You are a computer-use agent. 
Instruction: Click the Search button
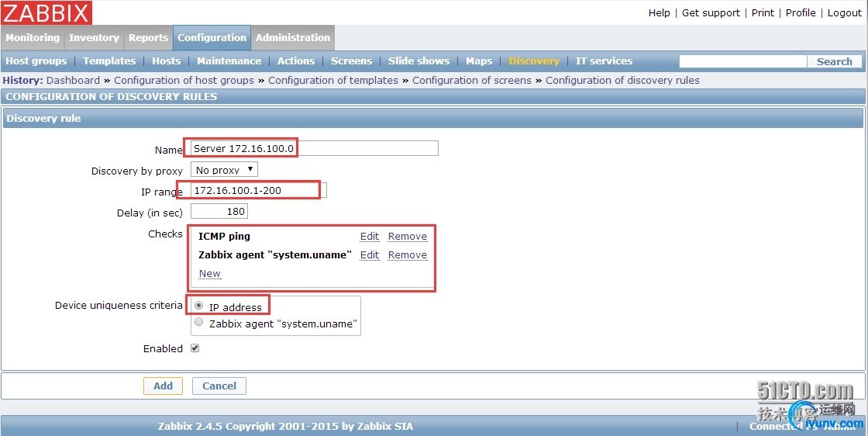tap(834, 61)
